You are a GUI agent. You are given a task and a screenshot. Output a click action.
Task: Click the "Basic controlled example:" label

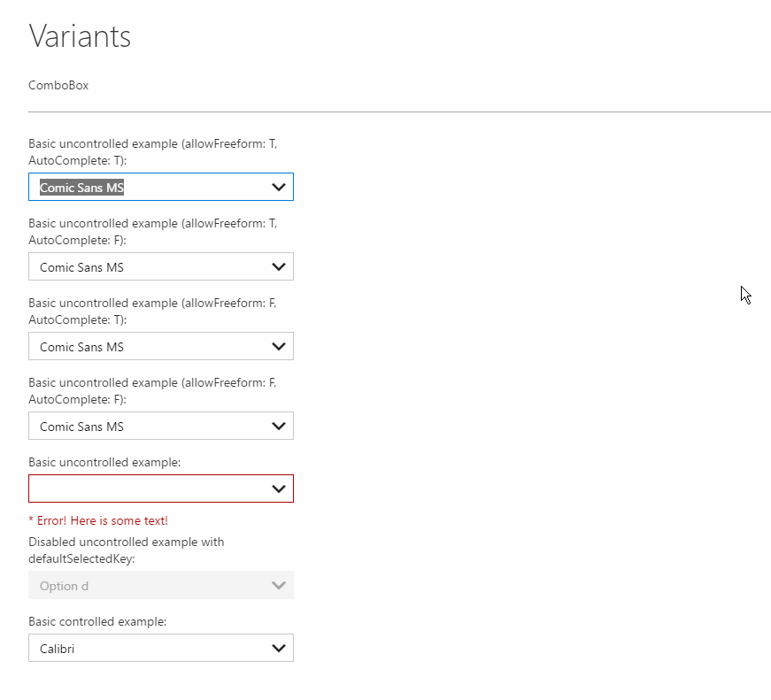(x=97, y=621)
